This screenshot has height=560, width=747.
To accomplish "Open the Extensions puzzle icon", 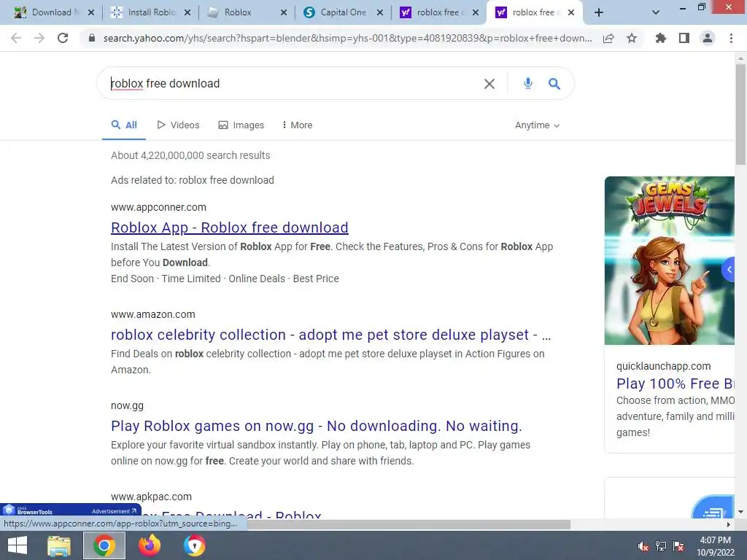I will [660, 38].
